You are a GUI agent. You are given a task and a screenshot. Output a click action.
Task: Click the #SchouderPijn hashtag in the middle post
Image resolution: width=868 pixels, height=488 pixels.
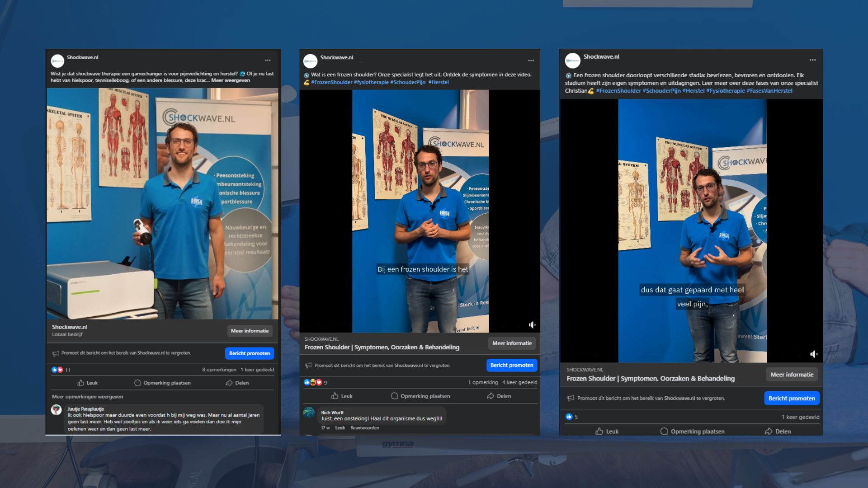[x=408, y=82]
